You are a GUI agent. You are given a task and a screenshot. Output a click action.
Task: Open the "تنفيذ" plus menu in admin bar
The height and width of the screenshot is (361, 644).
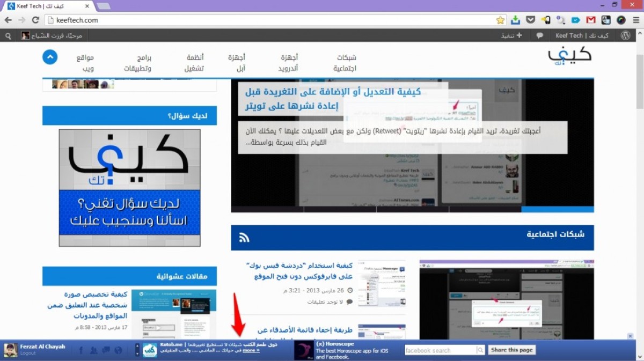511,35
